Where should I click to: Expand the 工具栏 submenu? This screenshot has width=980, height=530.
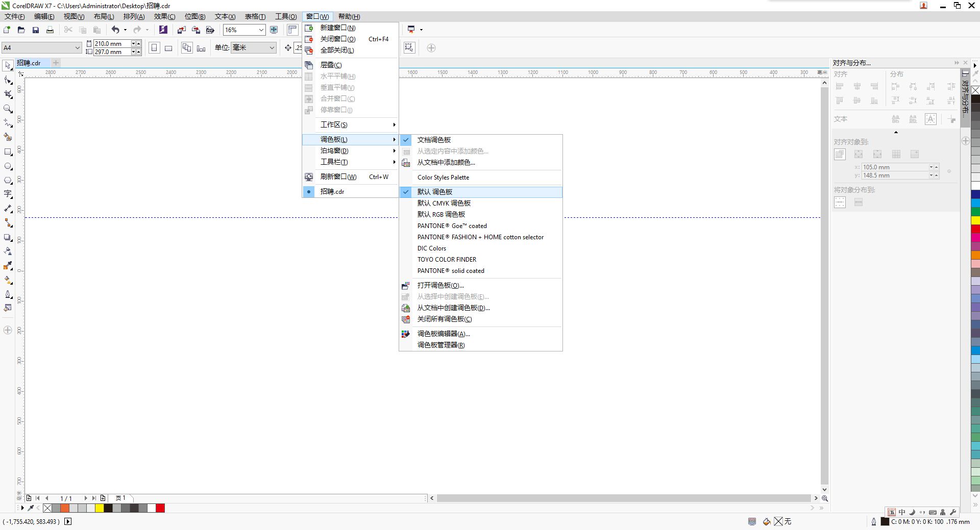pos(350,162)
